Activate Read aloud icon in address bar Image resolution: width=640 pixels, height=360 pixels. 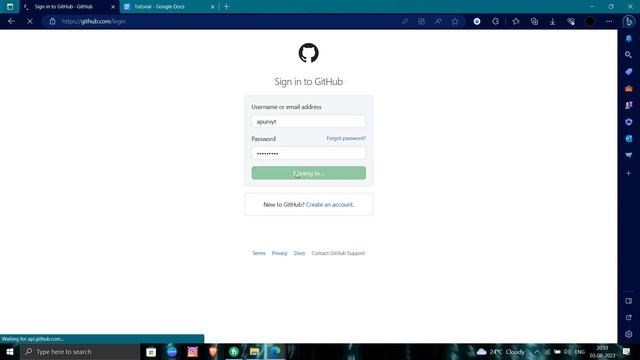(438, 21)
